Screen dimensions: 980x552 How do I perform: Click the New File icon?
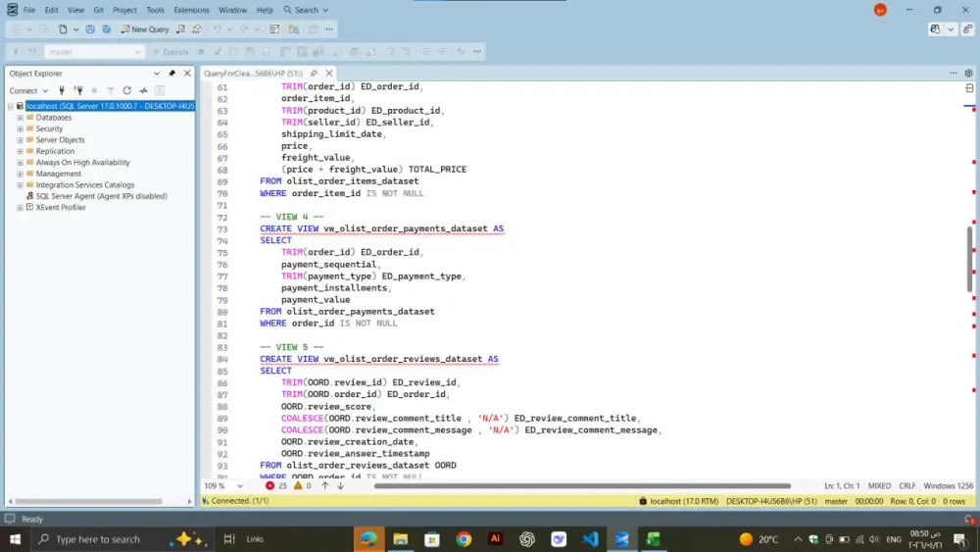[x=63, y=29]
